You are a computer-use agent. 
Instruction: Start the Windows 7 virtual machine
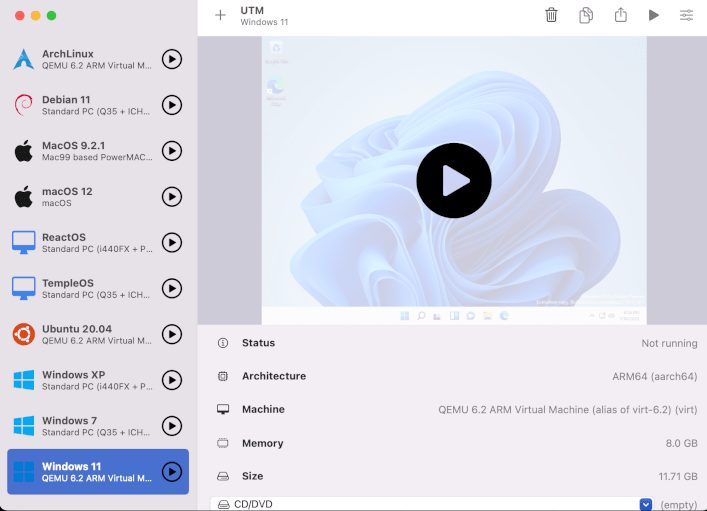click(x=172, y=426)
